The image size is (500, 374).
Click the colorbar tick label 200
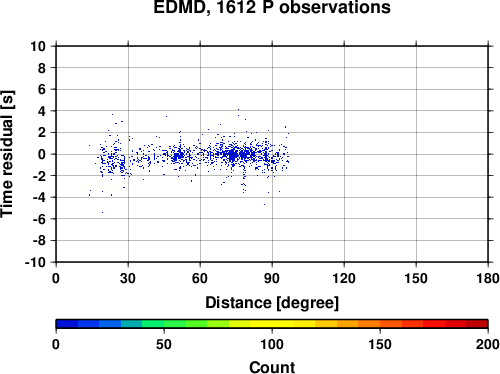488,344
